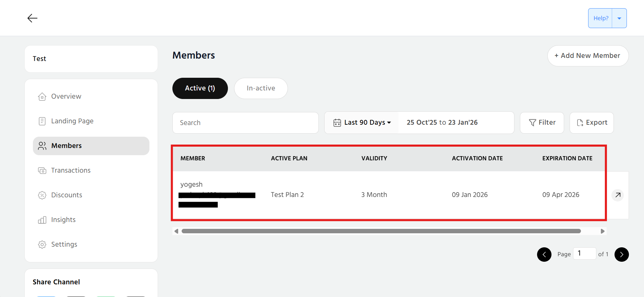Switch to the In-active tab
644x297 pixels.
(261, 88)
